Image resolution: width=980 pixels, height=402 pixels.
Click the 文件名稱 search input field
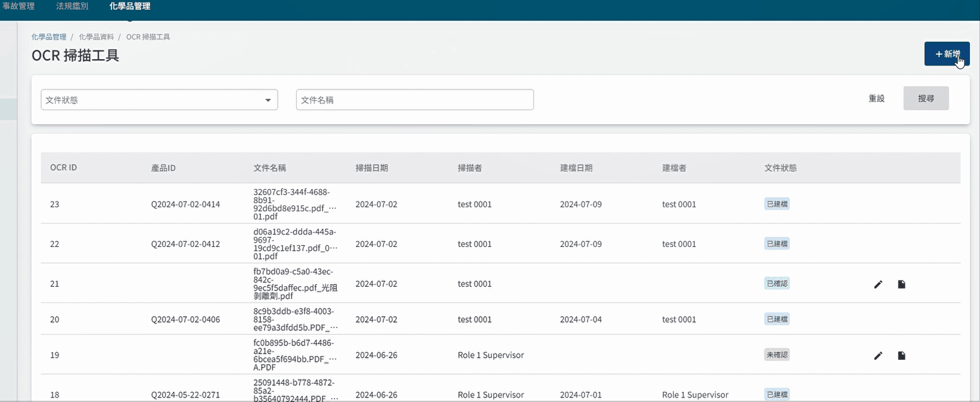click(x=414, y=100)
